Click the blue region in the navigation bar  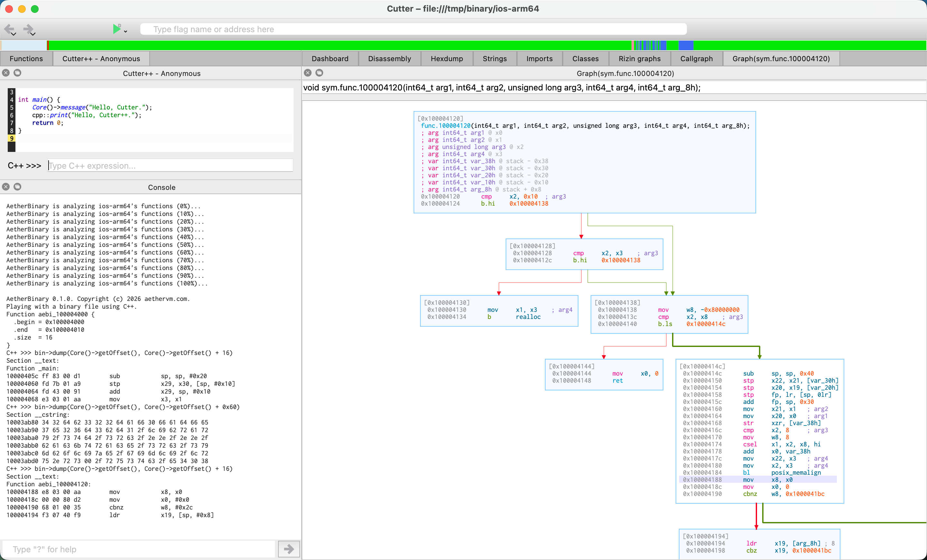click(686, 45)
